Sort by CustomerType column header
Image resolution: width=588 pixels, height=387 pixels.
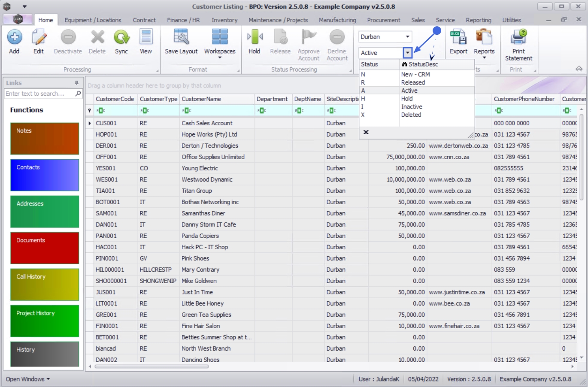(x=158, y=99)
